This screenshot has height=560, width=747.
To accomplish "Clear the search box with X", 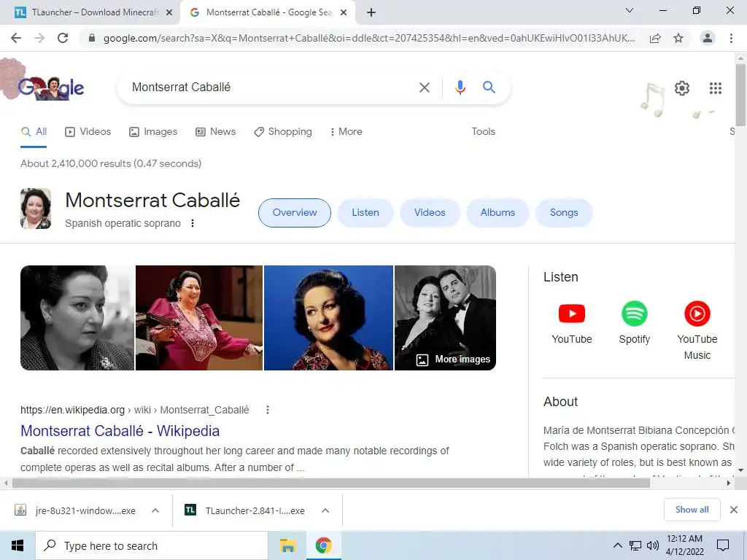I will [x=424, y=87].
